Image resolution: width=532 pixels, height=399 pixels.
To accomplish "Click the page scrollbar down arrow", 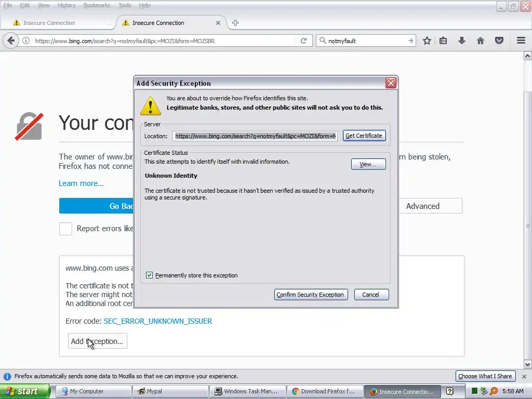I will (x=528, y=365).
